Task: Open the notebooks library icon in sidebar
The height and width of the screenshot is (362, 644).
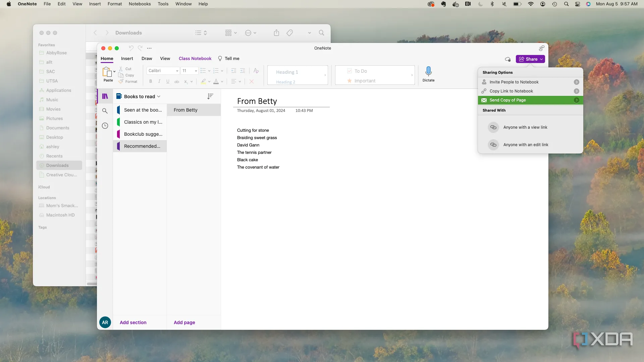Action: coord(105,97)
